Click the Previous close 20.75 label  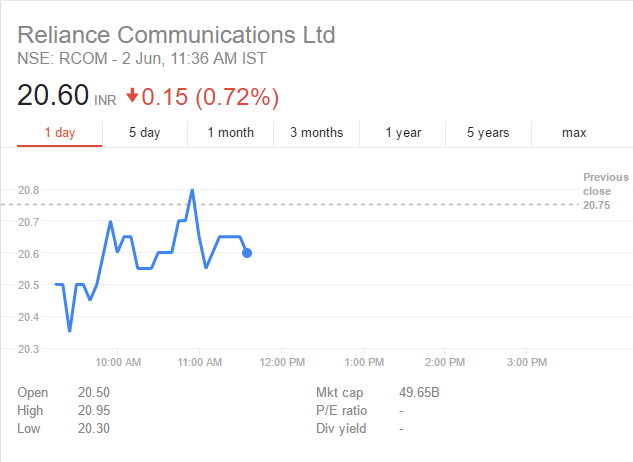pyautogui.click(x=606, y=191)
